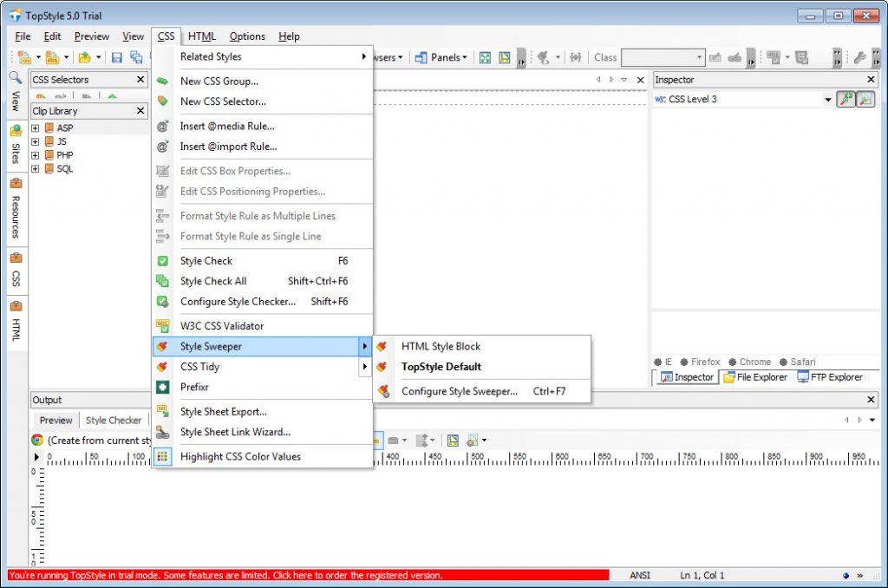Click the W3C CSS Validator icon
888x588 pixels.
(x=162, y=326)
